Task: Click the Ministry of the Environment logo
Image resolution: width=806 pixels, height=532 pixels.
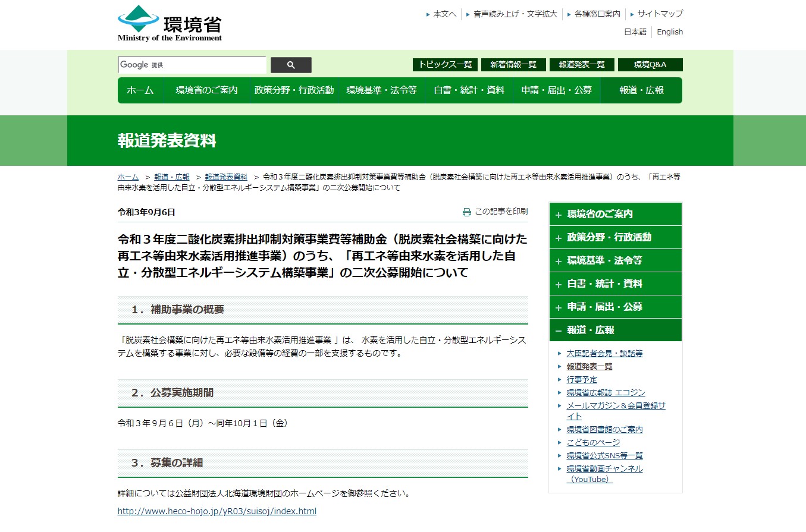Action: pyautogui.click(x=170, y=24)
